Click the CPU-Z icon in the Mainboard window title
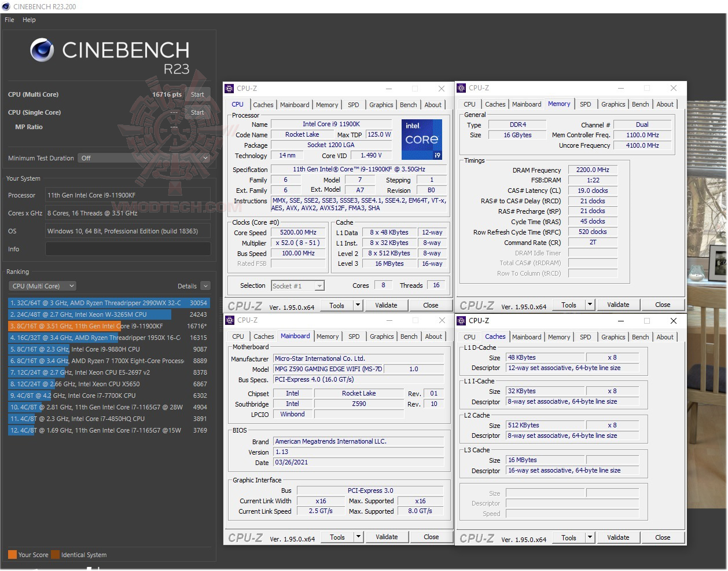Image resolution: width=728 pixels, height=571 pixels. coord(230,320)
